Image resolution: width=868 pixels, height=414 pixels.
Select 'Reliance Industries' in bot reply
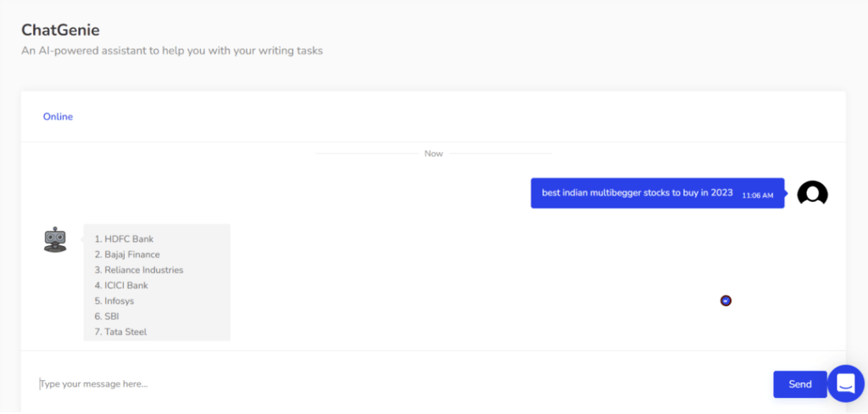click(x=143, y=270)
